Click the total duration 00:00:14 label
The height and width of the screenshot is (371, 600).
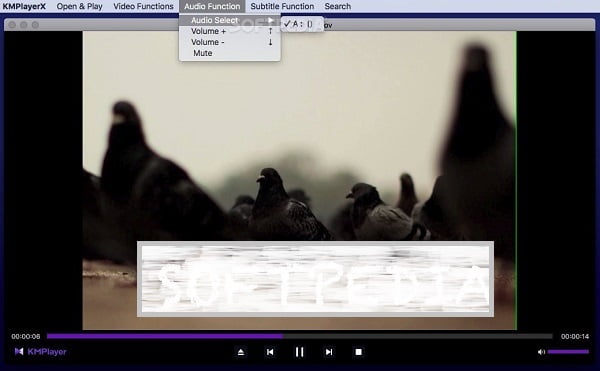point(575,337)
